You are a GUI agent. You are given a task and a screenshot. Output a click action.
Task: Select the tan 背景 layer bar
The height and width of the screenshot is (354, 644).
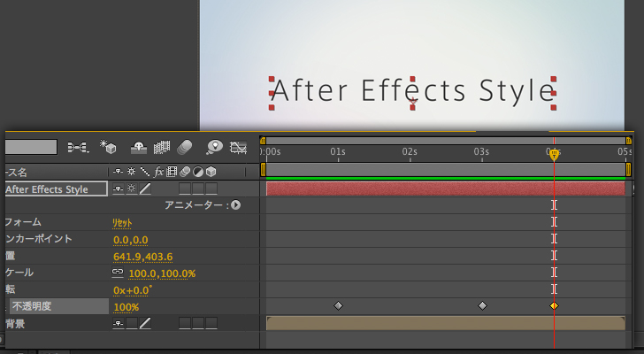click(x=446, y=323)
